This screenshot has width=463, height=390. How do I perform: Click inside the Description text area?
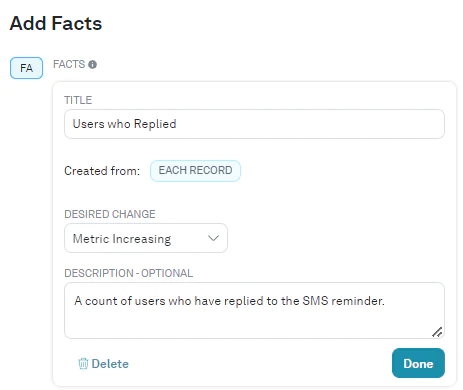pyautogui.click(x=254, y=311)
